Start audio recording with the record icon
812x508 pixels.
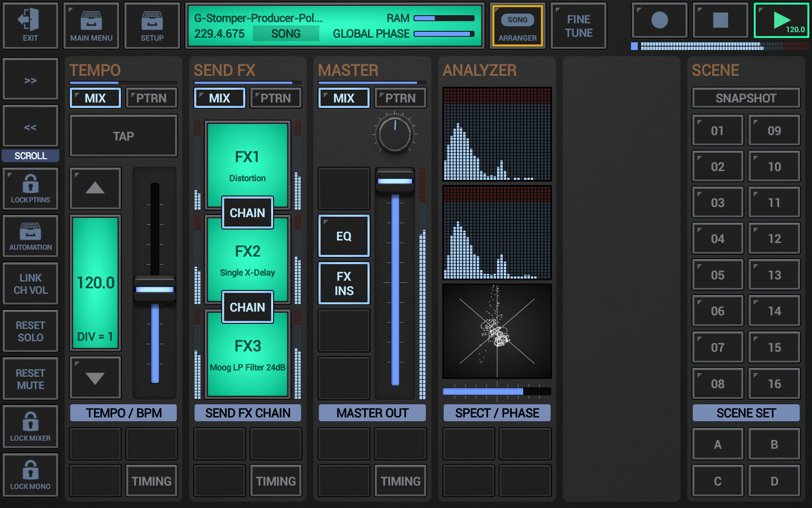click(x=658, y=20)
